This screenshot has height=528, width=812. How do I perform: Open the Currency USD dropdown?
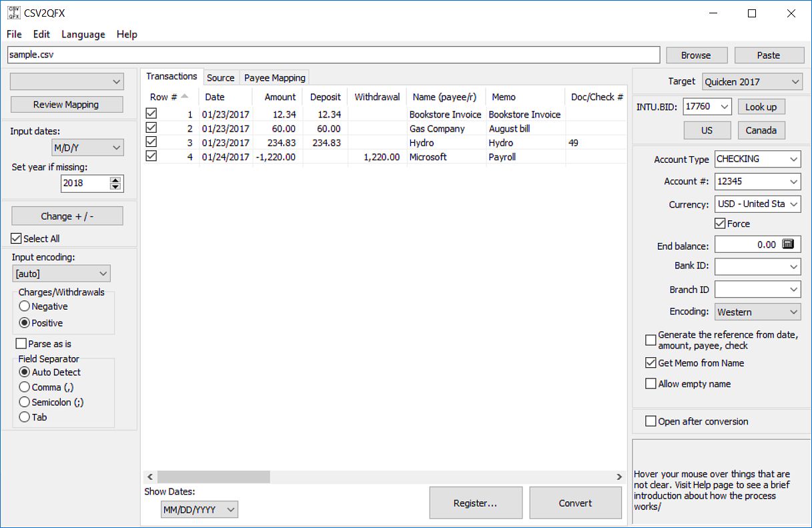757,204
